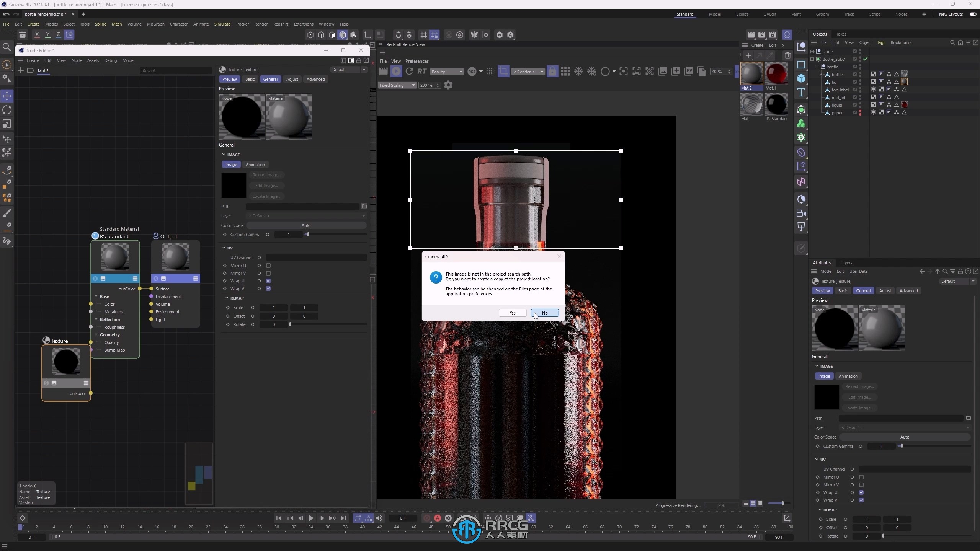Click the RT real-time render icon
Viewport: 980px width, 551px height.
[x=422, y=72]
